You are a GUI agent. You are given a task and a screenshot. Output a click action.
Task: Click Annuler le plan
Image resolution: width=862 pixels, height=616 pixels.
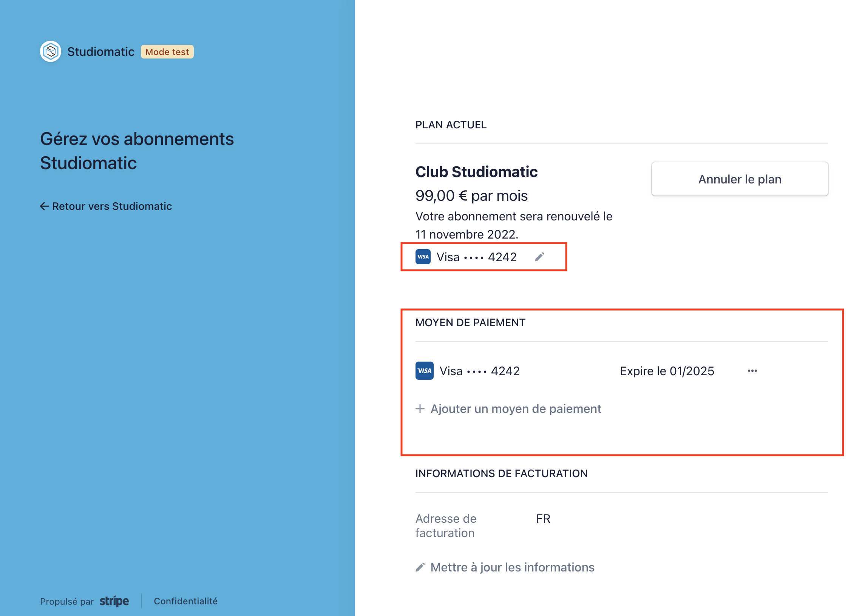pyautogui.click(x=739, y=179)
